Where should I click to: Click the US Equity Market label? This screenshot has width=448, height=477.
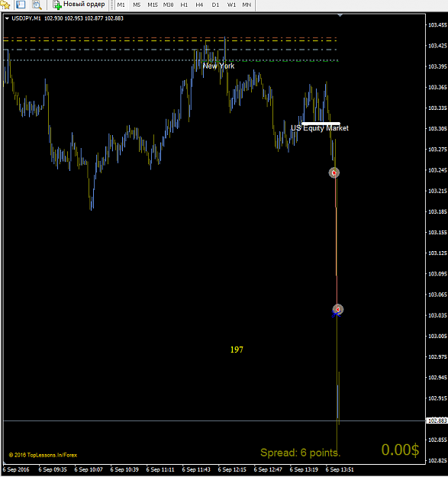(x=320, y=128)
